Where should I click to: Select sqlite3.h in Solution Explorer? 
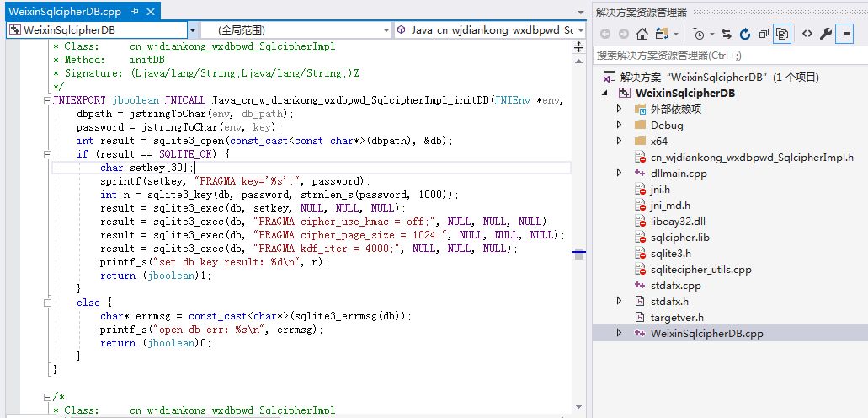pyautogui.click(x=671, y=254)
